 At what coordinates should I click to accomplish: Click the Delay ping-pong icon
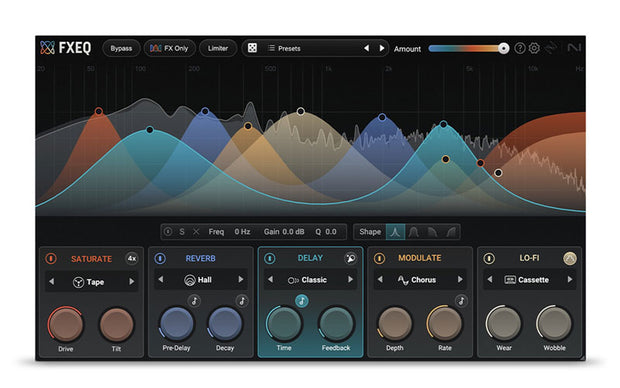coord(350,258)
